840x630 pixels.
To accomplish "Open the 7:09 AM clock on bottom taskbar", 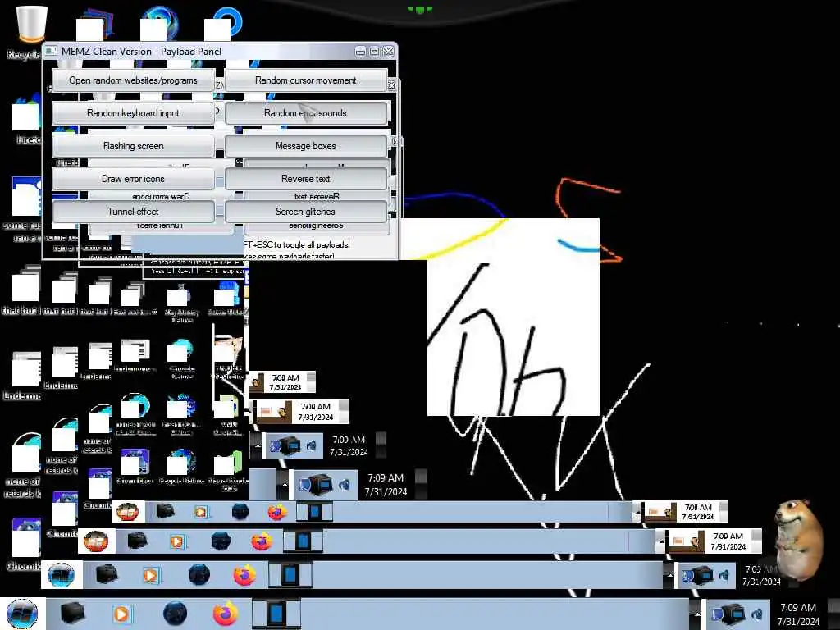I will [x=798, y=614].
